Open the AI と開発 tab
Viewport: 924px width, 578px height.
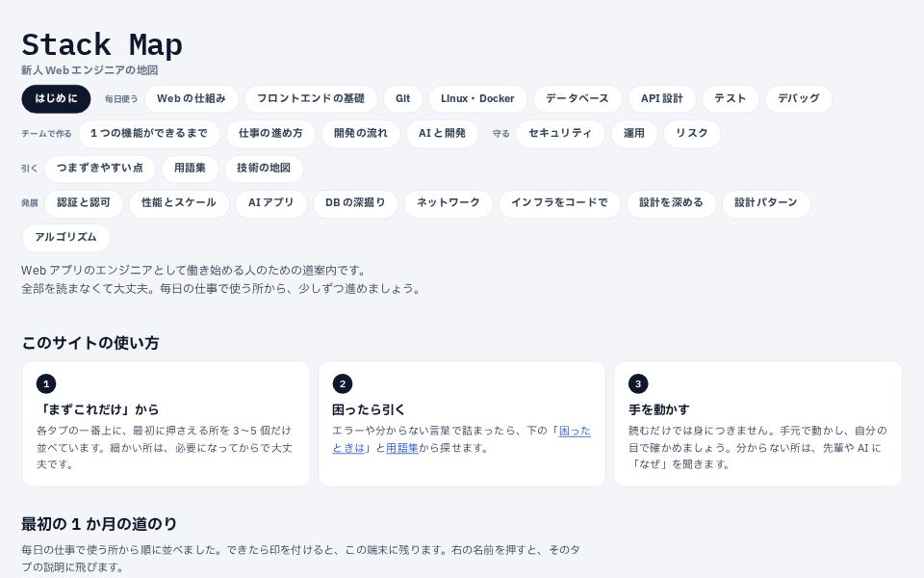tap(442, 133)
